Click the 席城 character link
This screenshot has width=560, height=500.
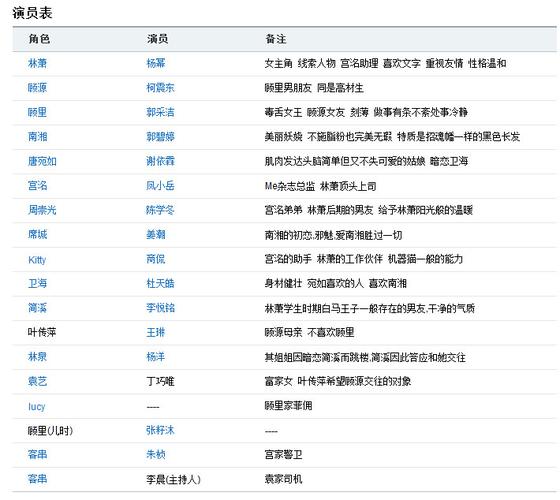(38, 235)
